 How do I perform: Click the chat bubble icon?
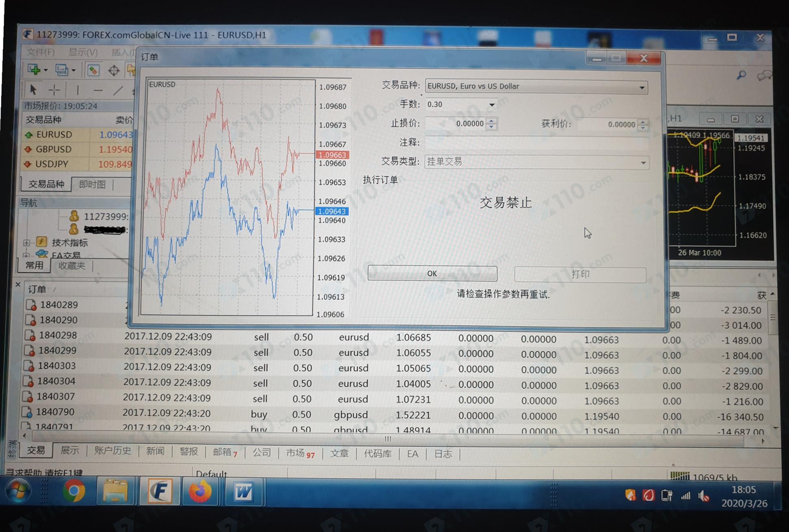764,75
